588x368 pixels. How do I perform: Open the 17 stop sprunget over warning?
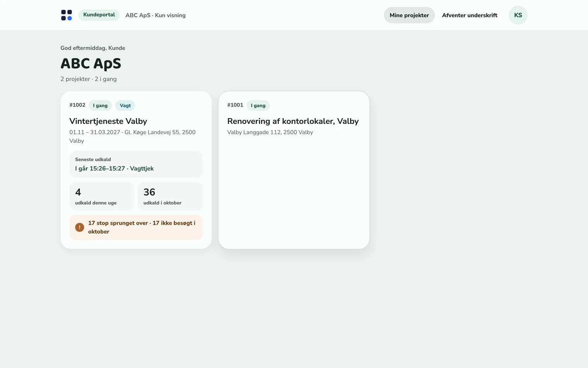point(136,227)
